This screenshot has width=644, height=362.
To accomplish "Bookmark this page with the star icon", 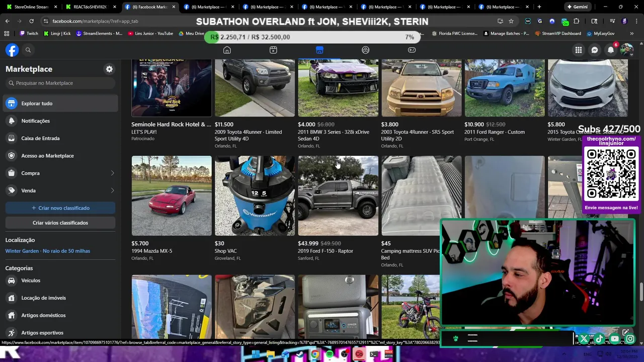I will 511,21.
